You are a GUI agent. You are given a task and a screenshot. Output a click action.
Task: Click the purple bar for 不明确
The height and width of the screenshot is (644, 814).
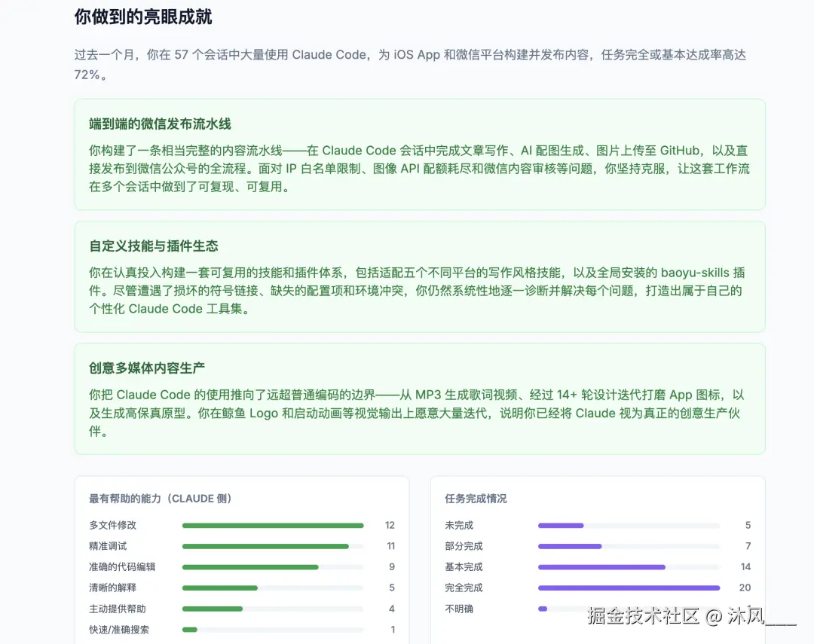(x=543, y=609)
